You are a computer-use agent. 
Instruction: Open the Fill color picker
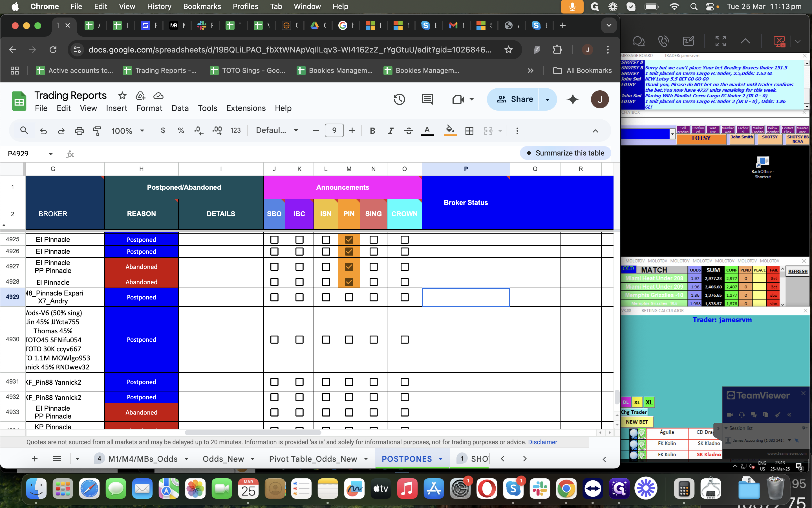[450, 131]
